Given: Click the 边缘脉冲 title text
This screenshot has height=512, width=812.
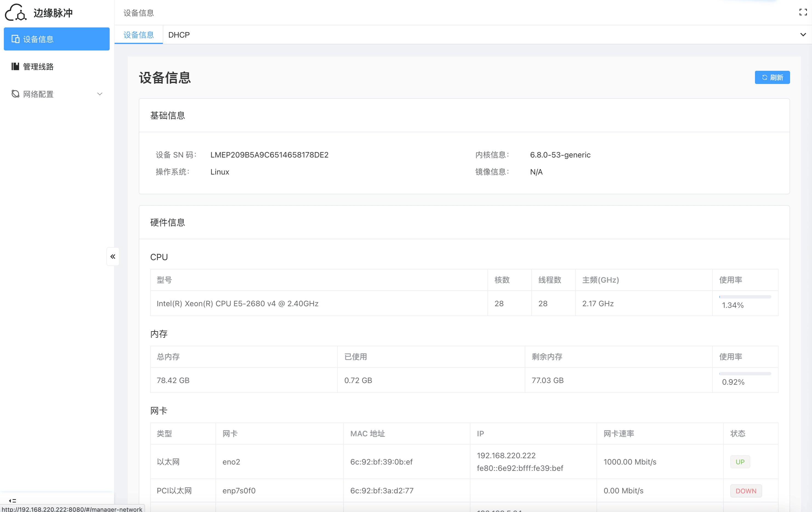Looking at the screenshot, I should 53,13.
